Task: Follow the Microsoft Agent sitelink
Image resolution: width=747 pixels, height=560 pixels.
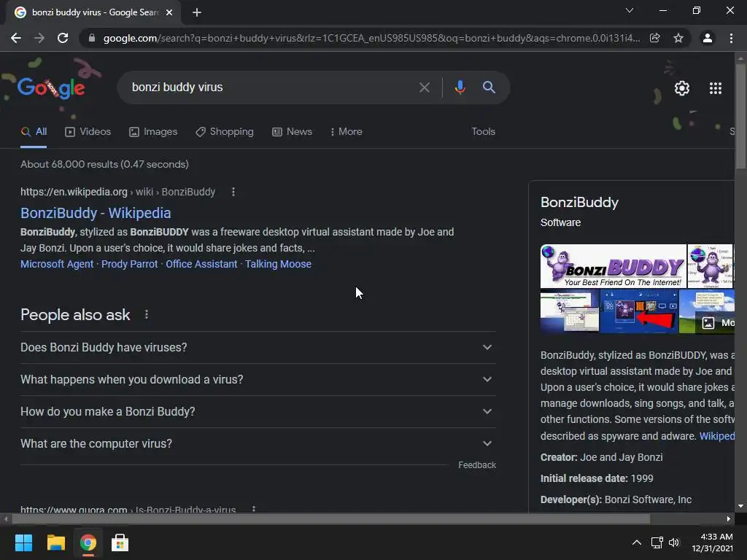Action: click(57, 264)
